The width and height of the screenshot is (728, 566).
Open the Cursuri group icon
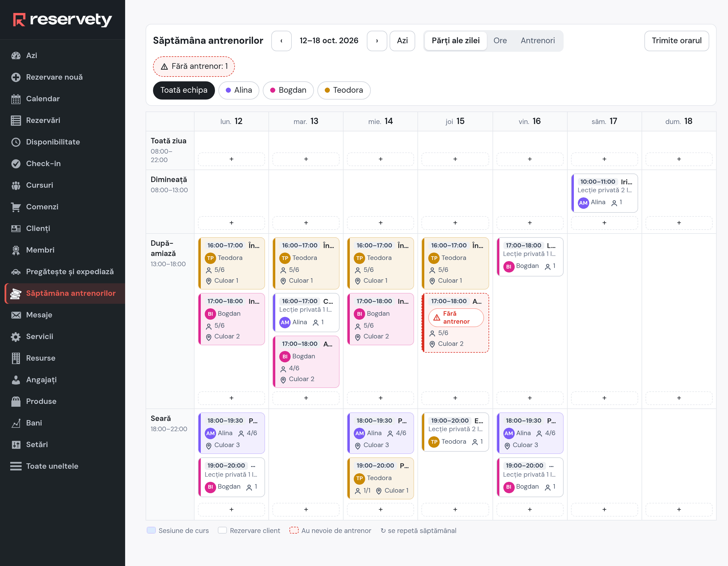(x=16, y=185)
